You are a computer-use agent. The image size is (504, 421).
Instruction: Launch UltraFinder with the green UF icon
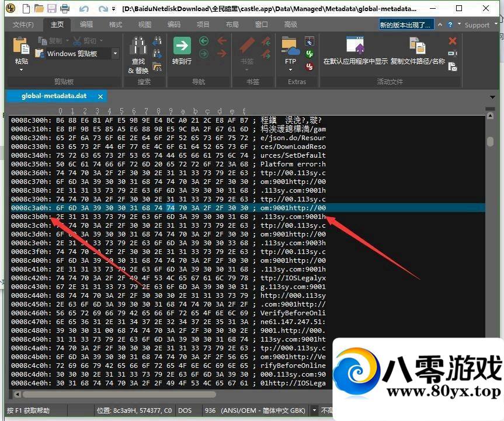tap(310, 54)
